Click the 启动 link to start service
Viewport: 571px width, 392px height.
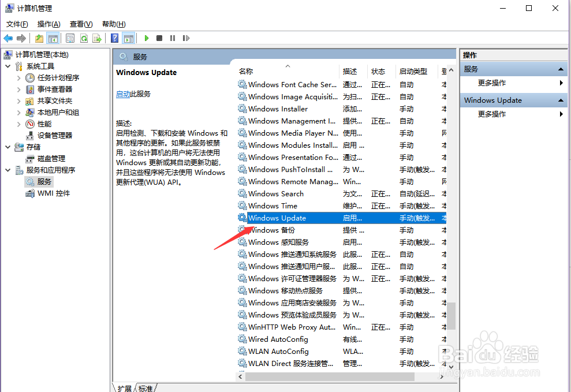coord(123,94)
